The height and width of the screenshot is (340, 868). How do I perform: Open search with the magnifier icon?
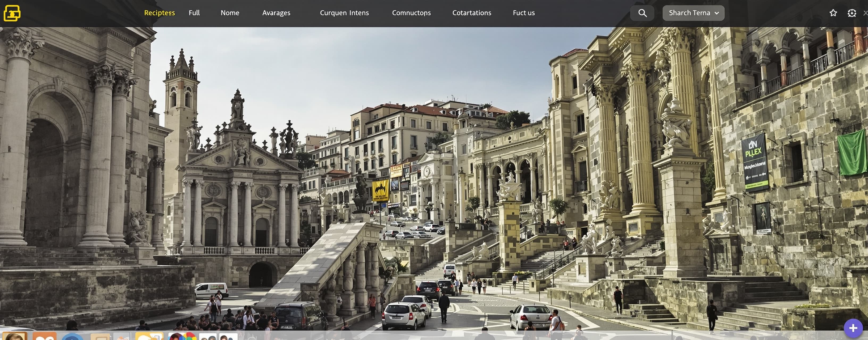coord(642,13)
